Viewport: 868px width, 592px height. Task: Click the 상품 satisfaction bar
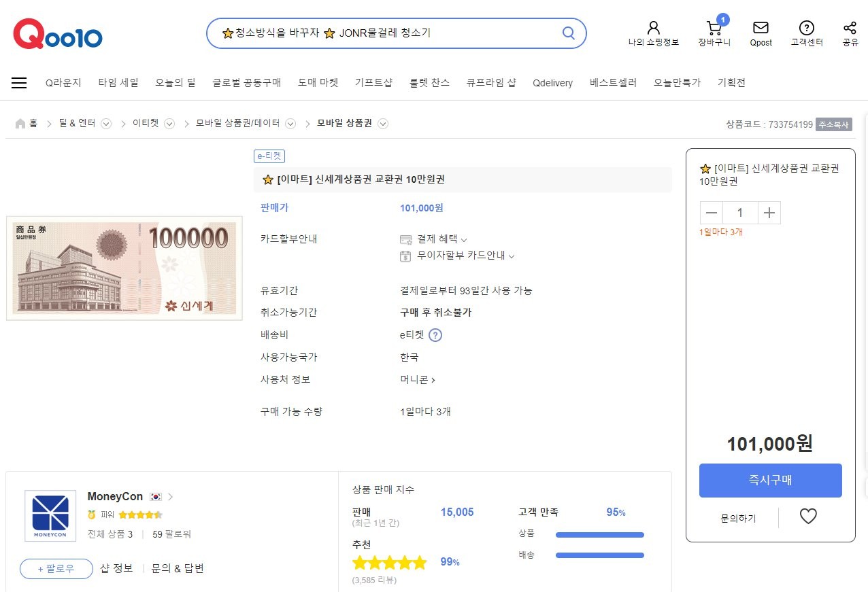[x=600, y=535]
